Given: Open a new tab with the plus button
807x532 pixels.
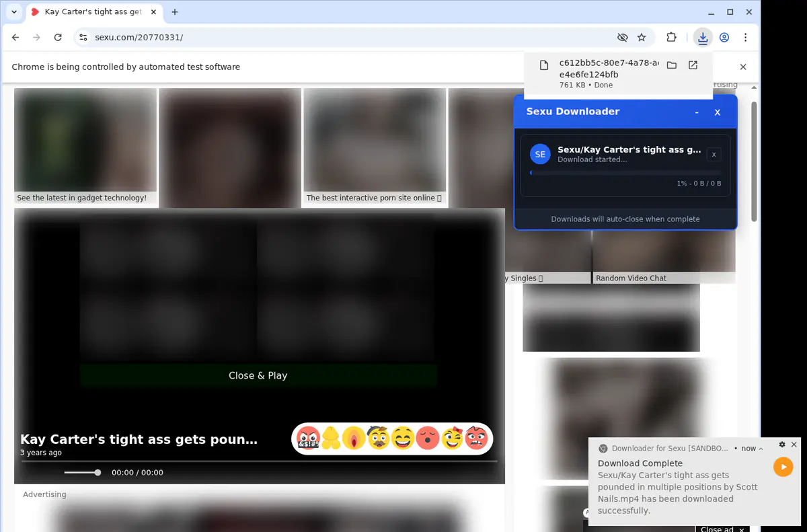Looking at the screenshot, I should coord(175,12).
